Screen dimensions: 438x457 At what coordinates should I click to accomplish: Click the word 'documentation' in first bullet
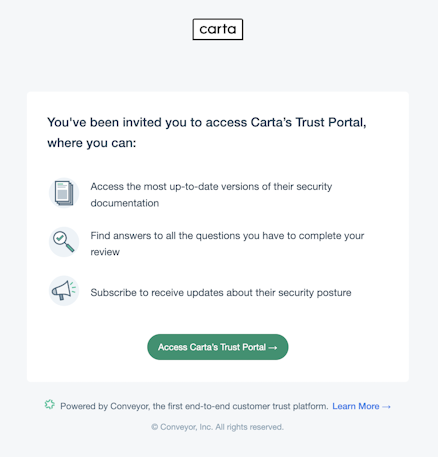(125, 203)
